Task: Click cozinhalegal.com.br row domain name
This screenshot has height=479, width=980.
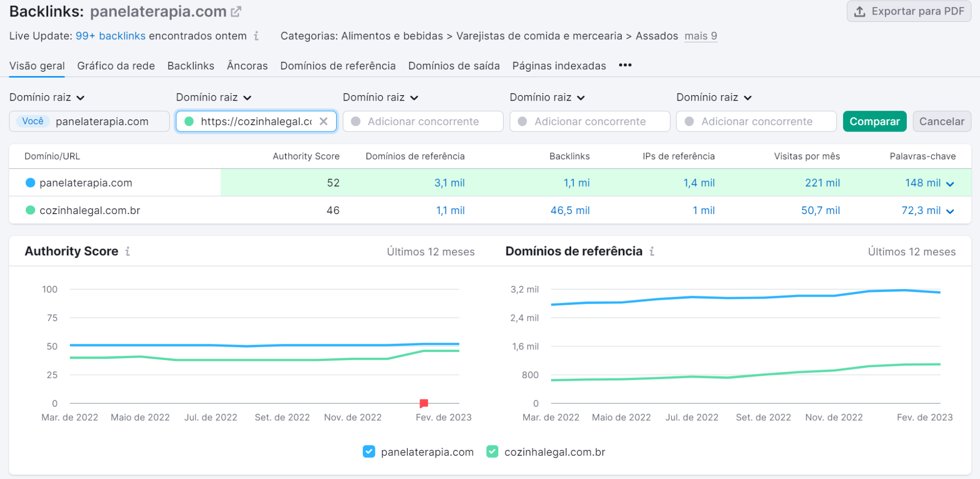Action: pos(90,211)
